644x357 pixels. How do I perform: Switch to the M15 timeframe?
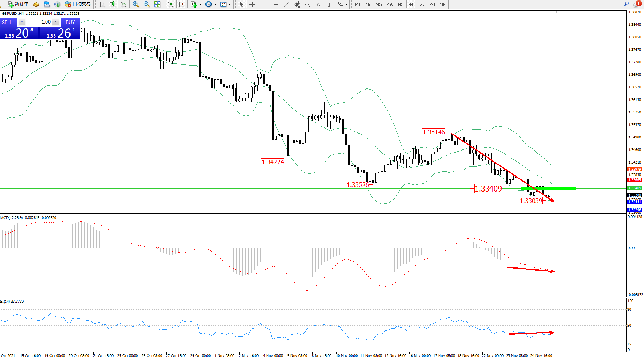pyautogui.click(x=379, y=4)
